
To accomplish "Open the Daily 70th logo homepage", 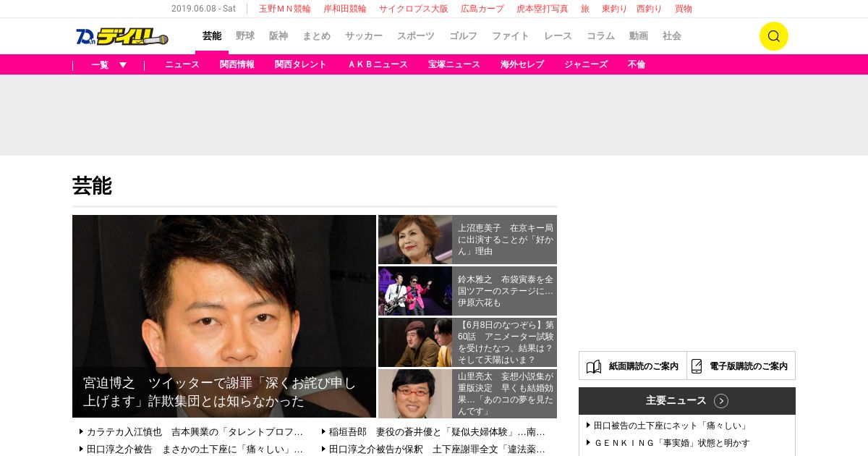I will [122, 36].
